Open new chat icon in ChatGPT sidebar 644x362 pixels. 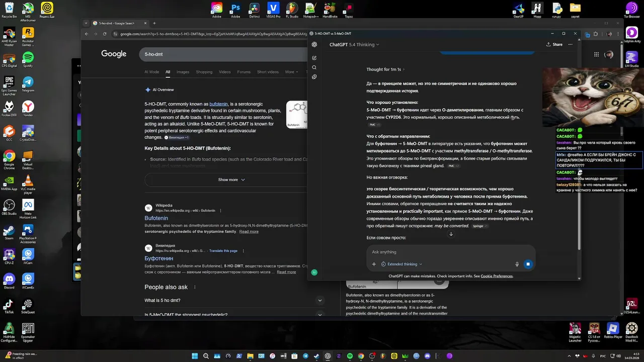point(314,58)
